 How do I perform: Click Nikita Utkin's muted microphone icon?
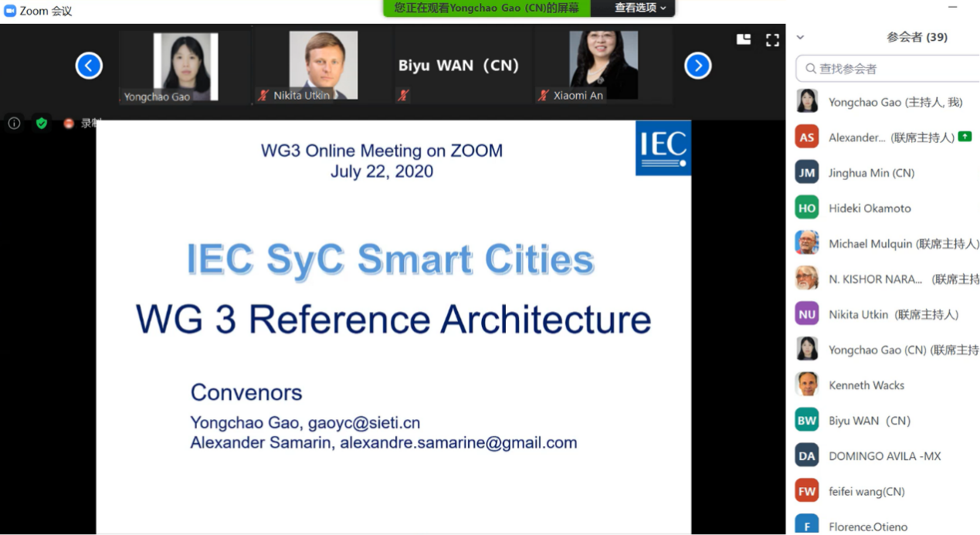pos(264,95)
